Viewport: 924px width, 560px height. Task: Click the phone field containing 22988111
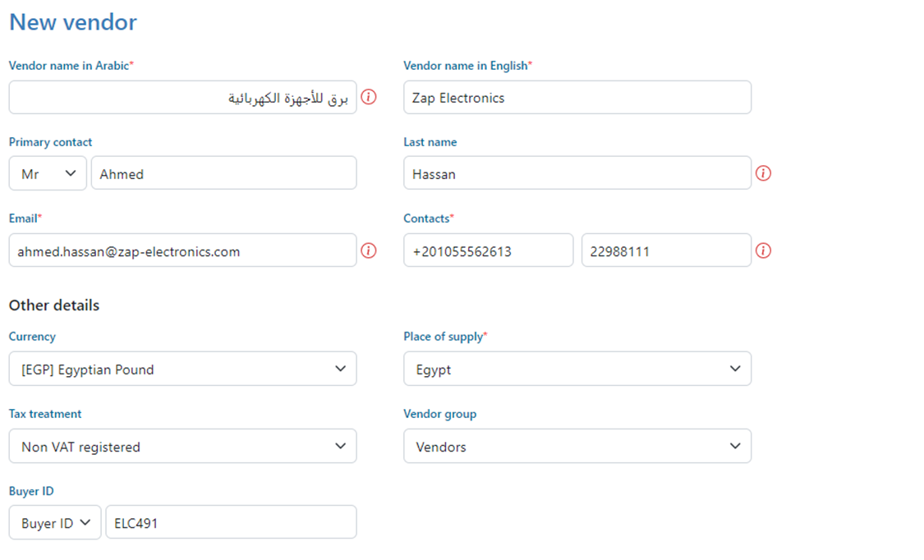665,250
